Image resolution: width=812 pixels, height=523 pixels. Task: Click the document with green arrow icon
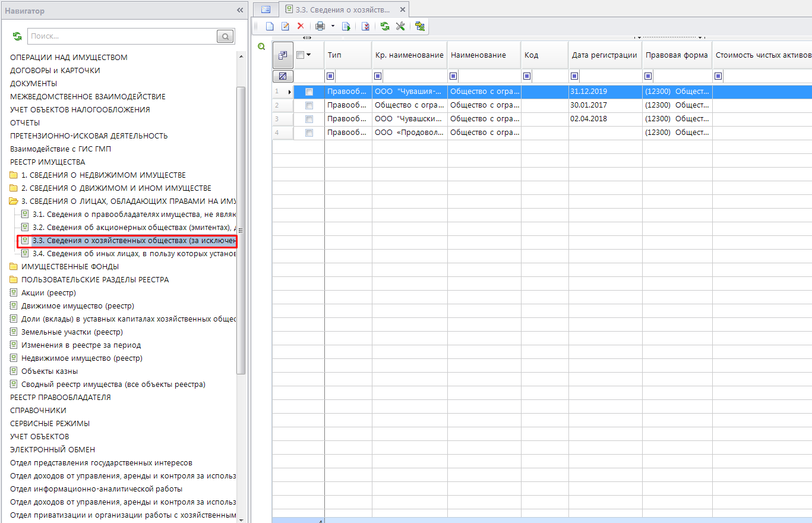click(346, 26)
